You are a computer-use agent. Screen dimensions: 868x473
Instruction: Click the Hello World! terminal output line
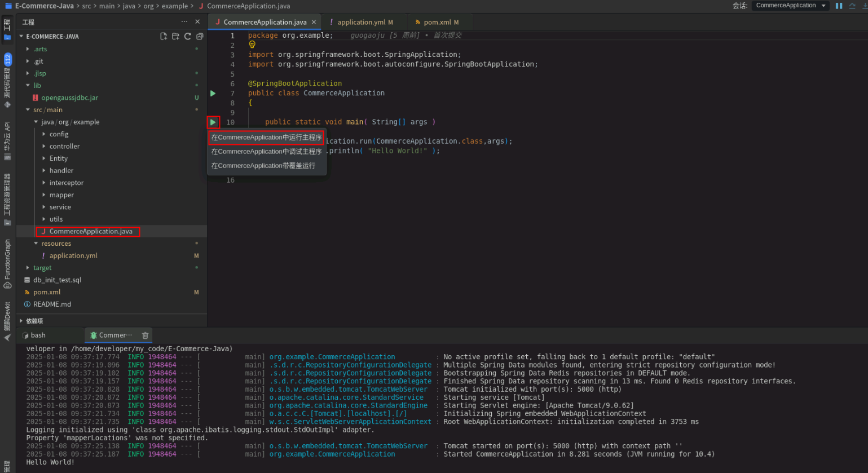click(50, 462)
